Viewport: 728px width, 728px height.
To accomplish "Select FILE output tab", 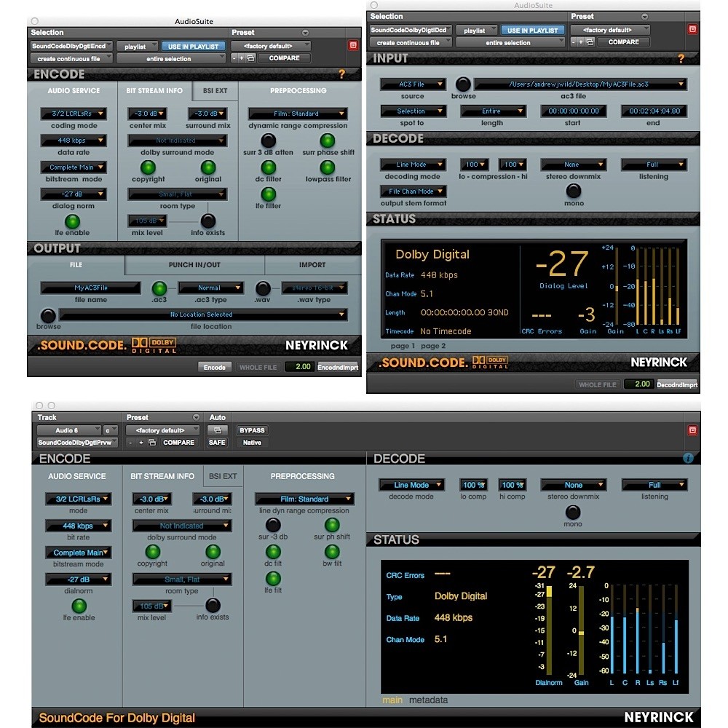I will [x=76, y=265].
